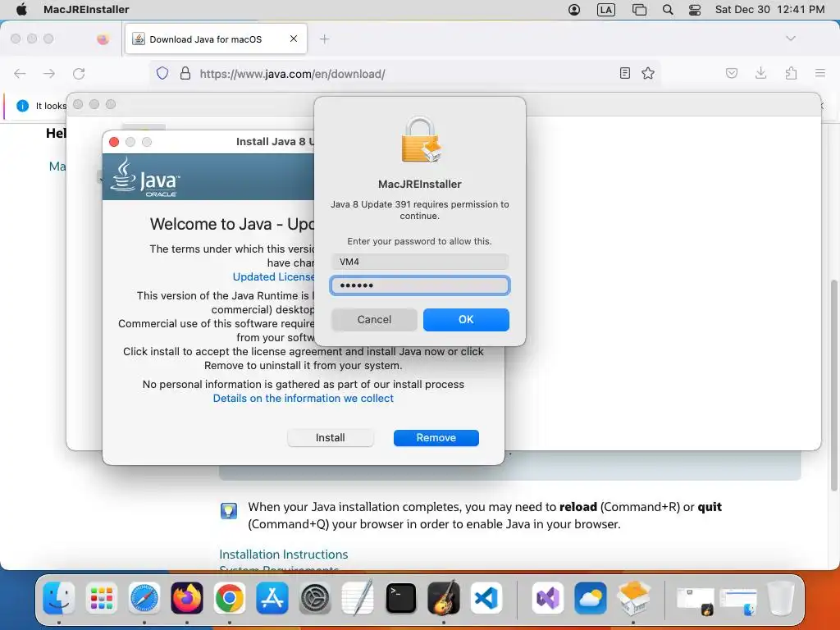Viewport: 840px width, 630px height.
Task: Open the minimized GarageBand window thumbnail in Dock
Action: [x=696, y=600]
